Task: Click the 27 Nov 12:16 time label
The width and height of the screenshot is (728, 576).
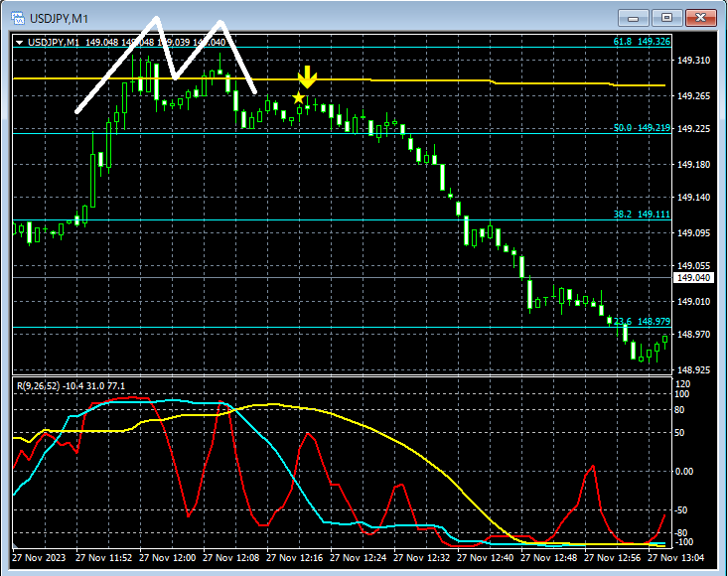Action: pos(294,557)
